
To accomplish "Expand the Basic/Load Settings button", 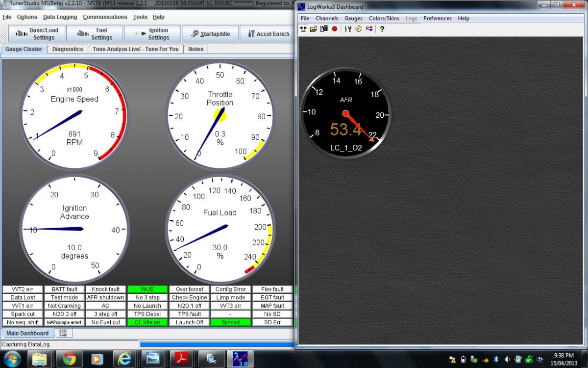I will (37, 34).
